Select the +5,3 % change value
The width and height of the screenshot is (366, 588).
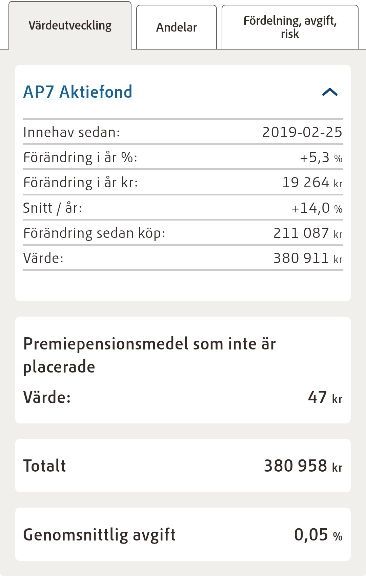pyautogui.click(x=321, y=158)
